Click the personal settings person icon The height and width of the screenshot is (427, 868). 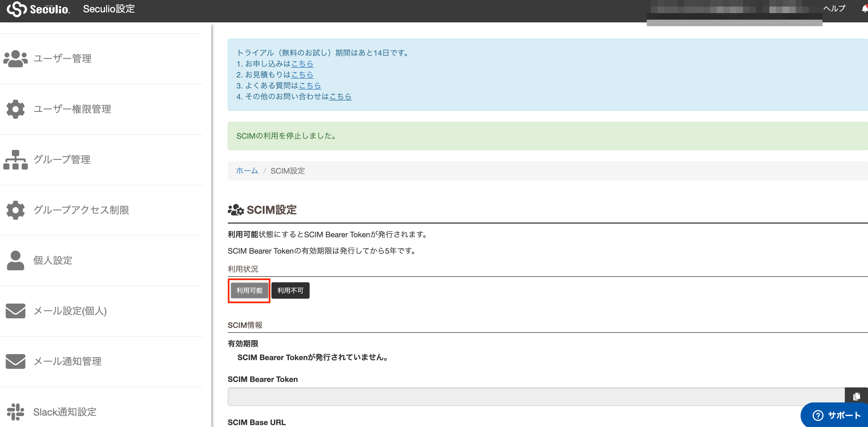[x=15, y=260]
